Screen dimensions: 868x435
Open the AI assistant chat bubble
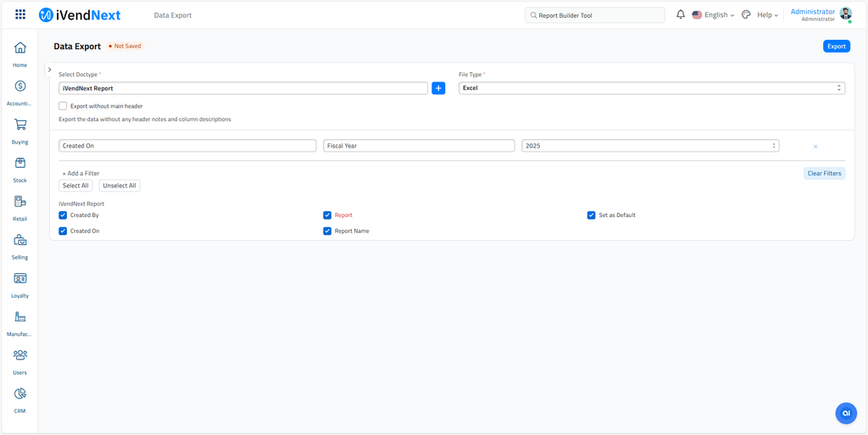(x=846, y=413)
